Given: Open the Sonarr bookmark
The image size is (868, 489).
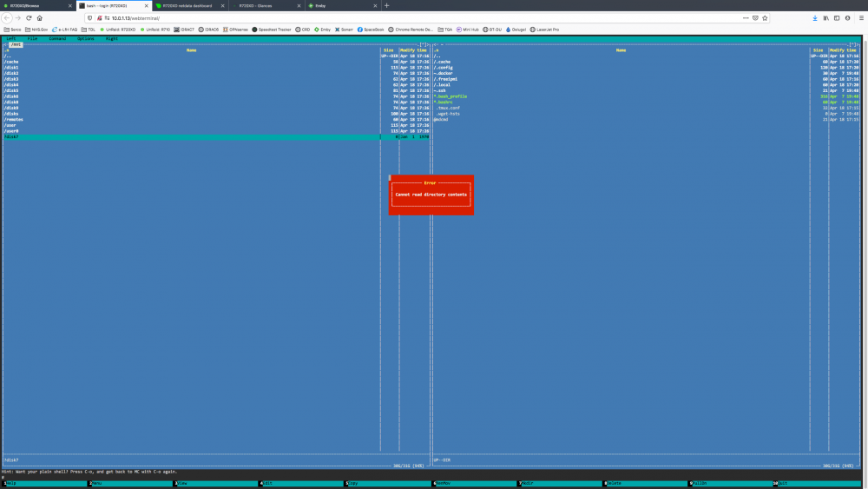Looking at the screenshot, I should point(344,30).
